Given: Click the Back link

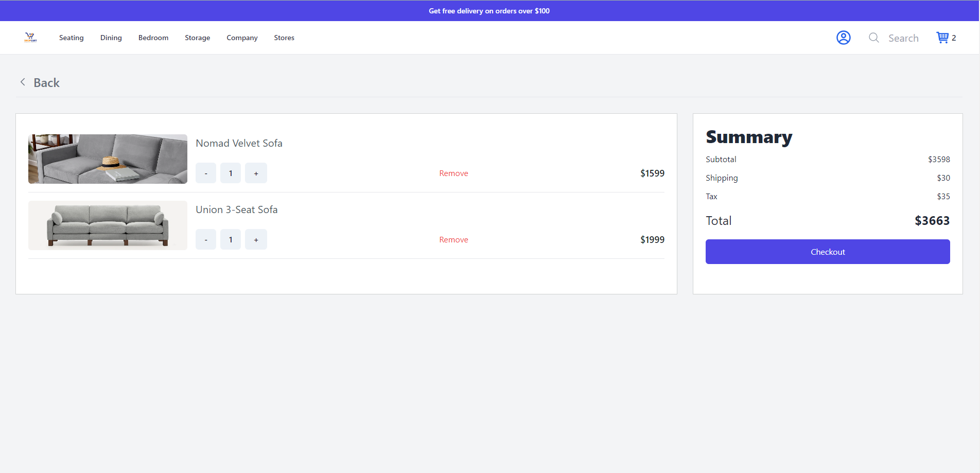Looking at the screenshot, I should 46,82.
